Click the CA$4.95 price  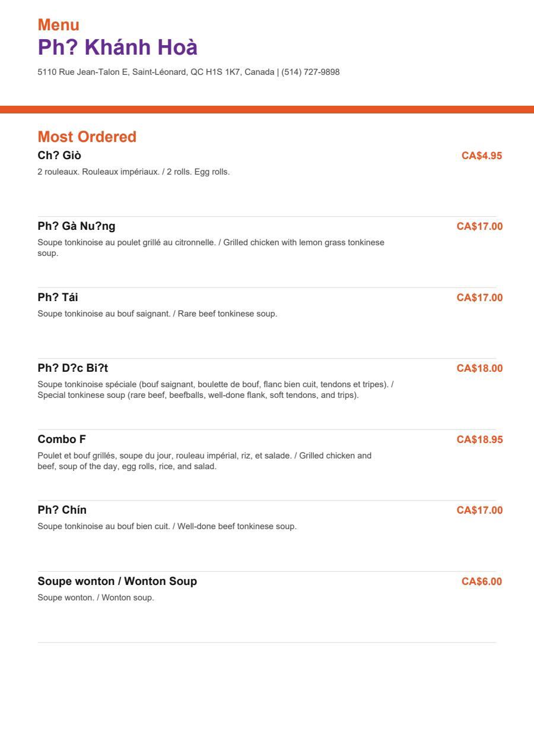482,156
